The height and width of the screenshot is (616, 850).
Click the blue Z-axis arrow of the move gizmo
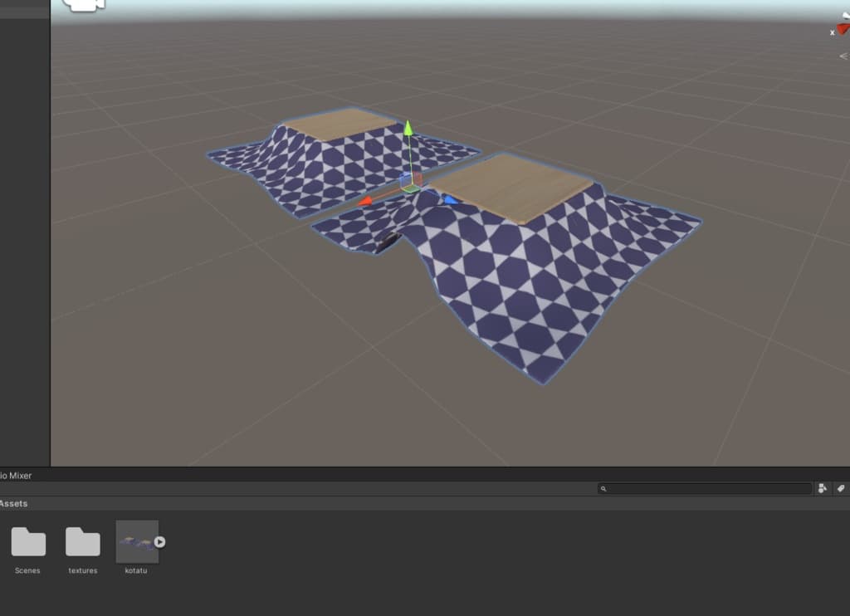[451, 201]
